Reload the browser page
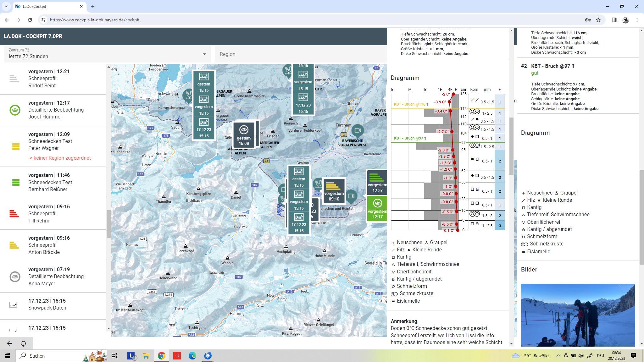The width and height of the screenshot is (644, 362). coord(30,20)
